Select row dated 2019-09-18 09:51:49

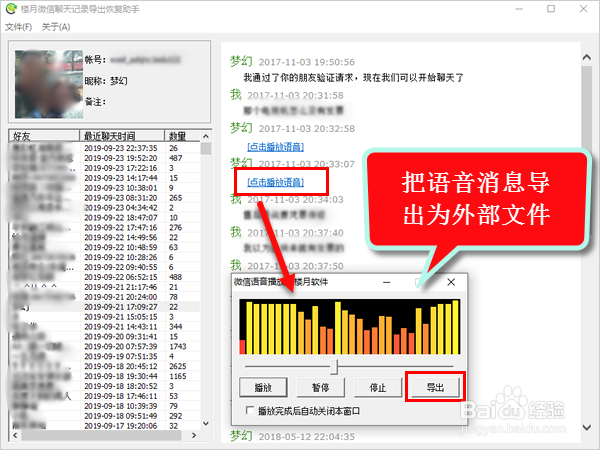coord(104,416)
